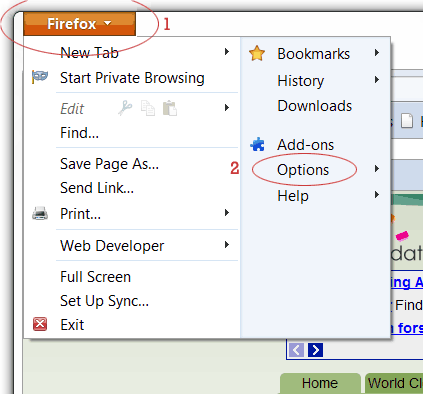
Task: Choose New Tab from the menu
Action: point(89,53)
